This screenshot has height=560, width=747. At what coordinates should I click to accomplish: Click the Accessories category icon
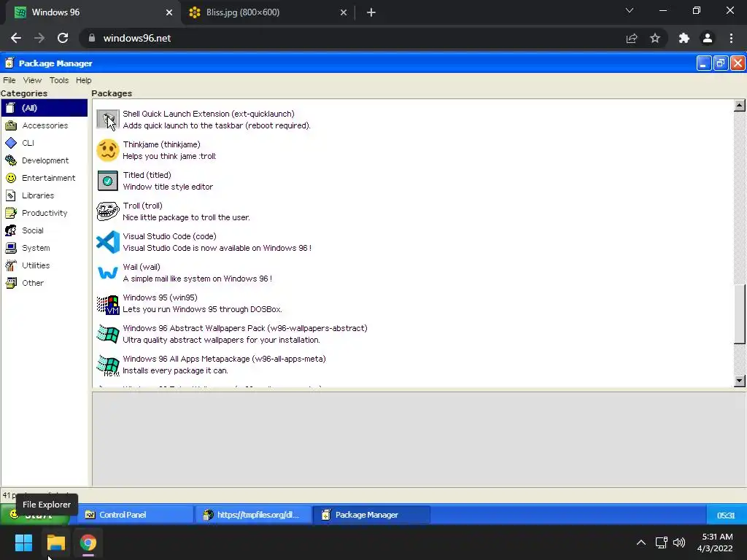[11, 125]
